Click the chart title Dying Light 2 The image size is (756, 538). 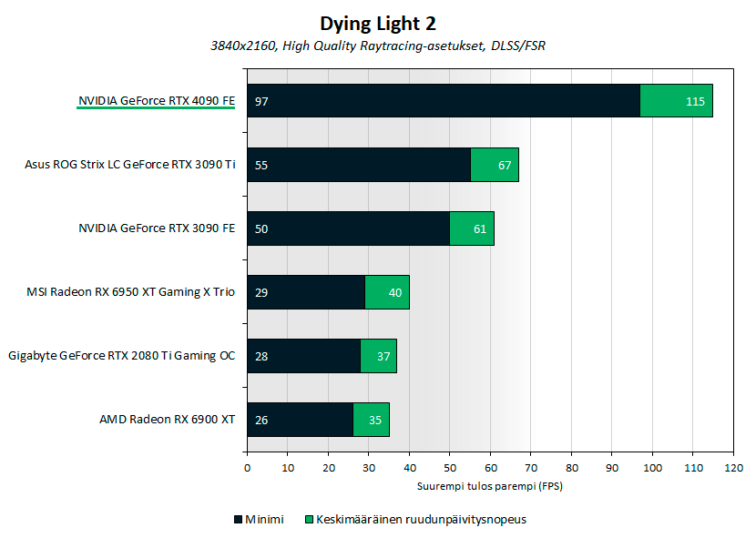coord(377,24)
